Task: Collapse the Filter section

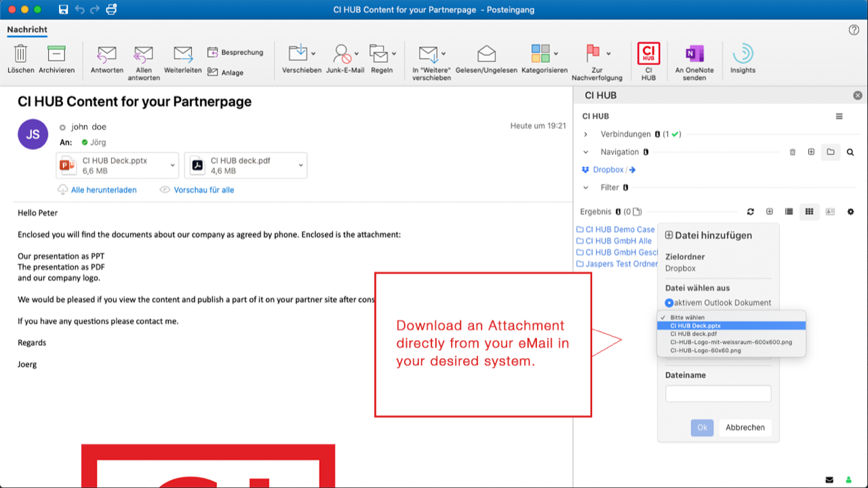Action: pos(586,187)
